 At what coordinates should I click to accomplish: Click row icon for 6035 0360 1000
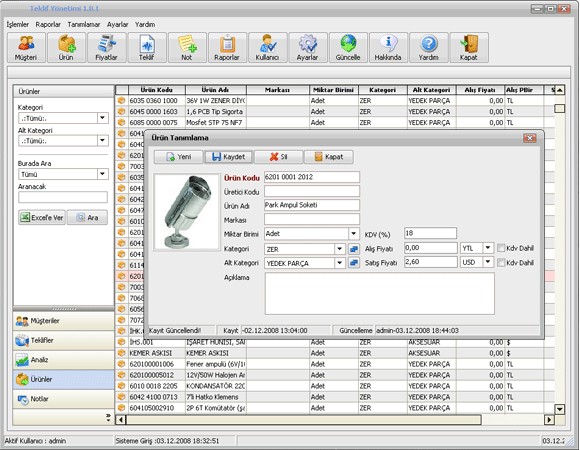pyautogui.click(x=121, y=101)
